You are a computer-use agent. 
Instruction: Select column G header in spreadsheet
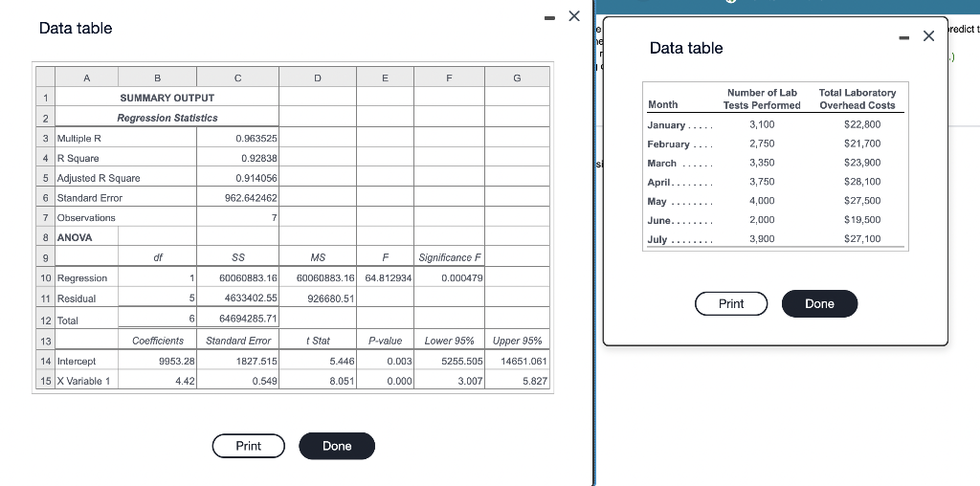click(517, 78)
